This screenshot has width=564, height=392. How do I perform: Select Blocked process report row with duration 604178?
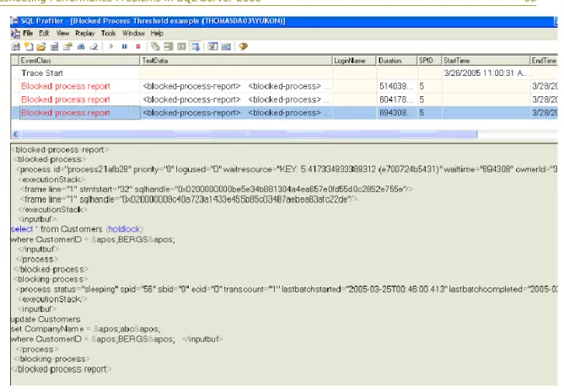point(284,99)
